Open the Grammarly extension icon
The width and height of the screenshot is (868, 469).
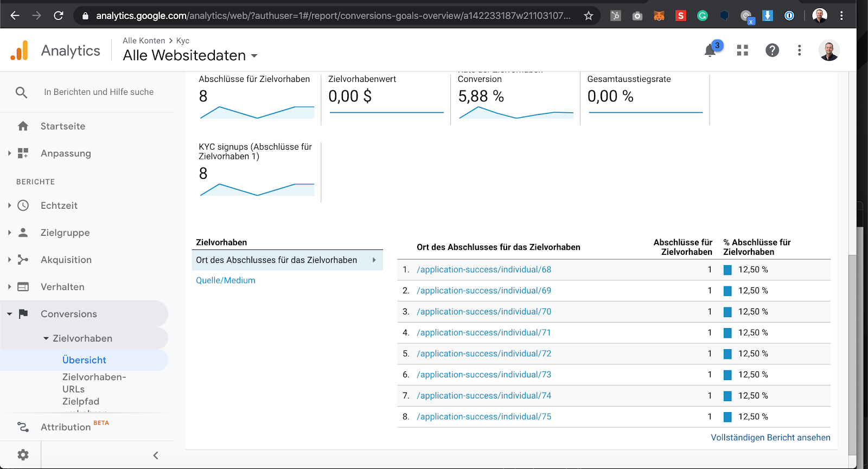click(703, 16)
